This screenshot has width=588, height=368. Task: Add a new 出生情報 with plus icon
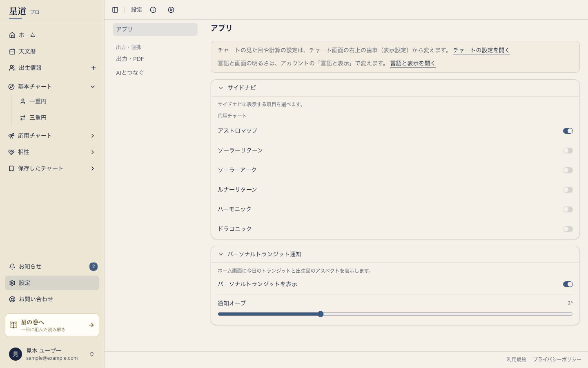click(x=94, y=68)
